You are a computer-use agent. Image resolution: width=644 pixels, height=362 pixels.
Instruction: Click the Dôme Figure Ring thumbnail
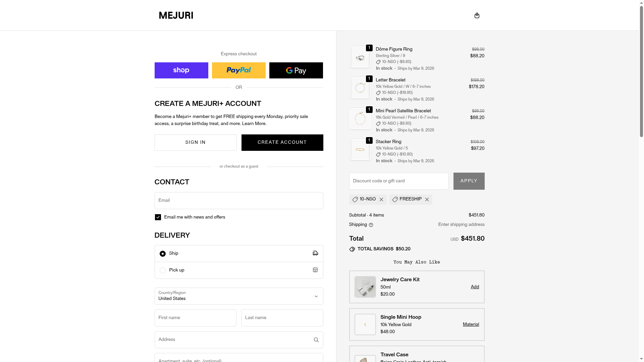(360, 57)
